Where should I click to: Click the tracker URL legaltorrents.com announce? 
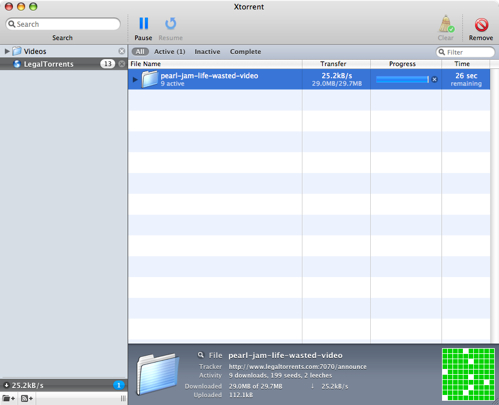pos(297,366)
